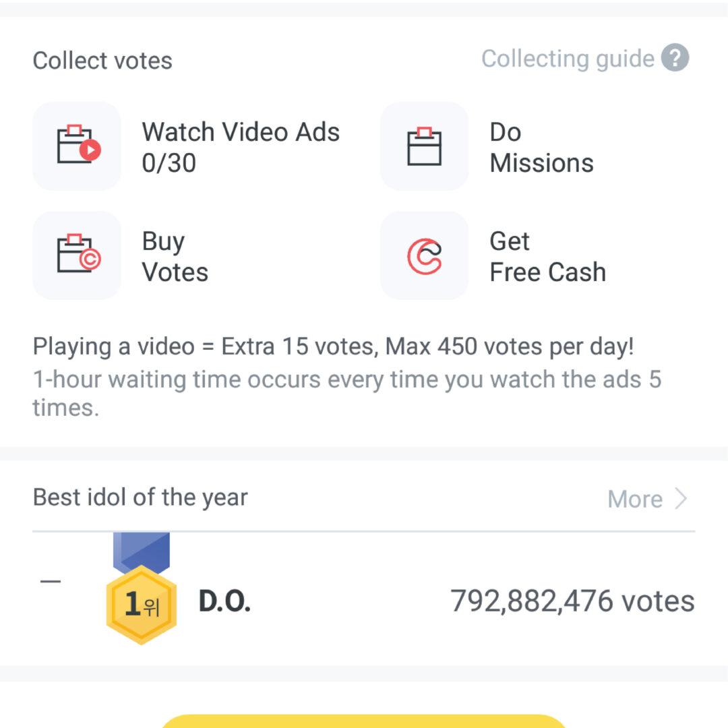Image resolution: width=728 pixels, height=728 pixels.
Task: Expand the list with the More chevron arrow
Action: click(681, 499)
